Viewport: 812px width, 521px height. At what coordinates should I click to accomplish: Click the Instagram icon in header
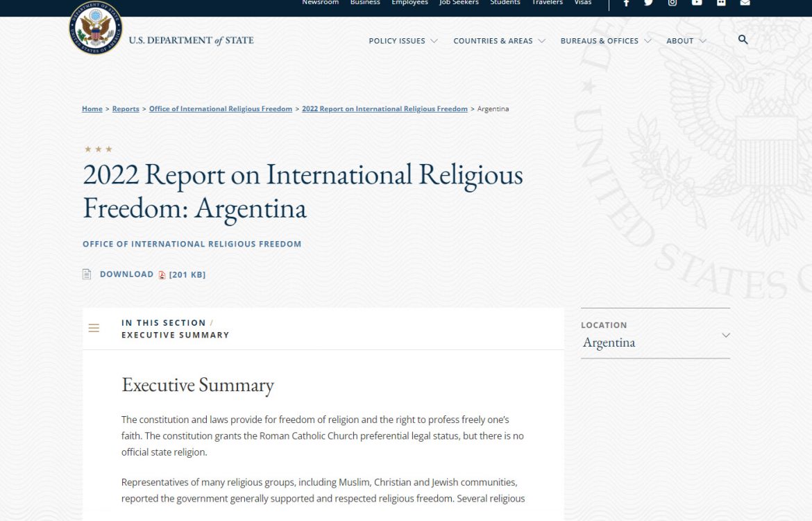pos(673,3)
